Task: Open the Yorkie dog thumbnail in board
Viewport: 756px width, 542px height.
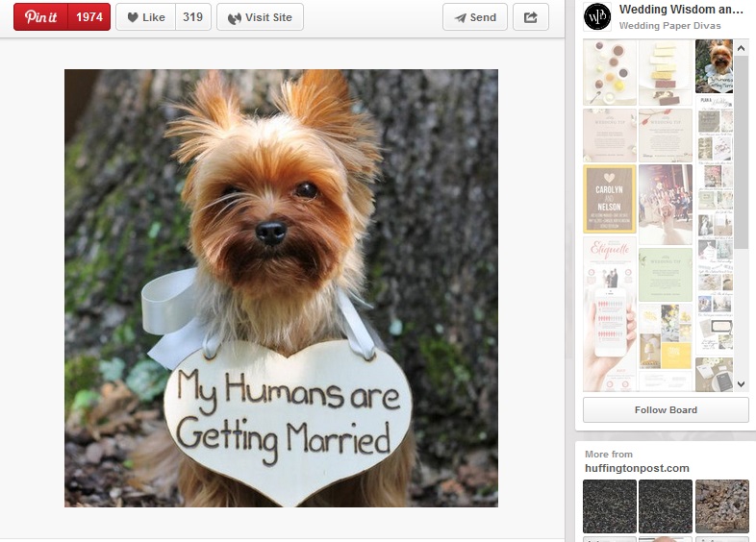Action: [x=714, y=65]
